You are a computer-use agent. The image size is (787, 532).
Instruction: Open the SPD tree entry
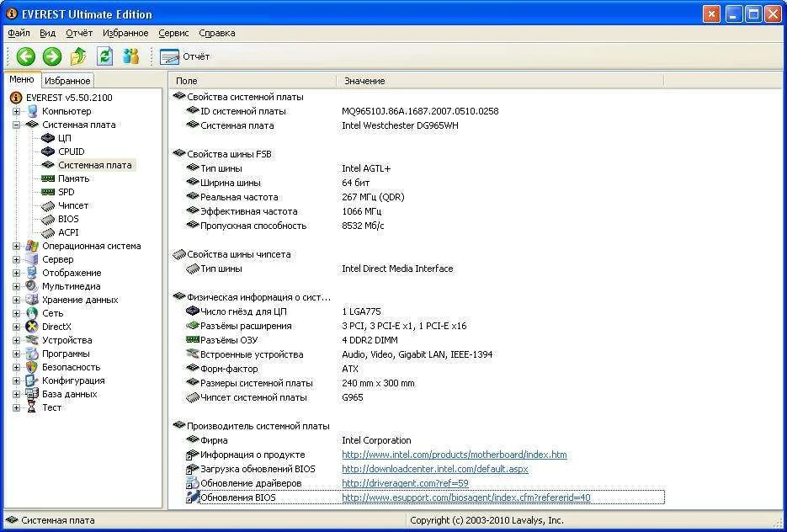point(66,192)
